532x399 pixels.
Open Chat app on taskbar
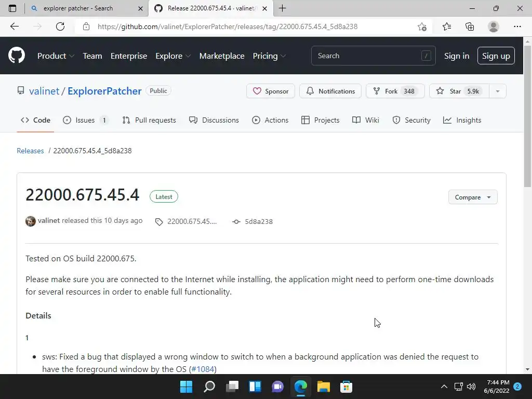tap(278, 387)
